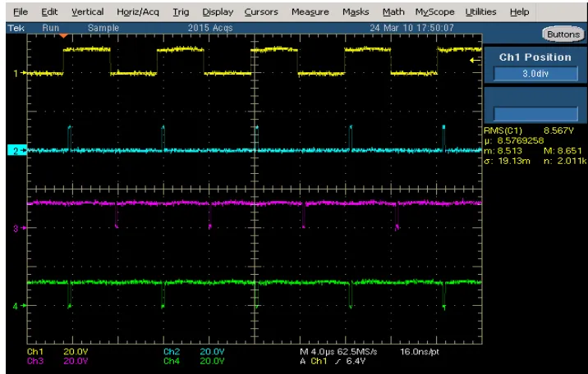Open the Utilities menu
The width and height of the screenshot is (588, 374).
(480, 12)
